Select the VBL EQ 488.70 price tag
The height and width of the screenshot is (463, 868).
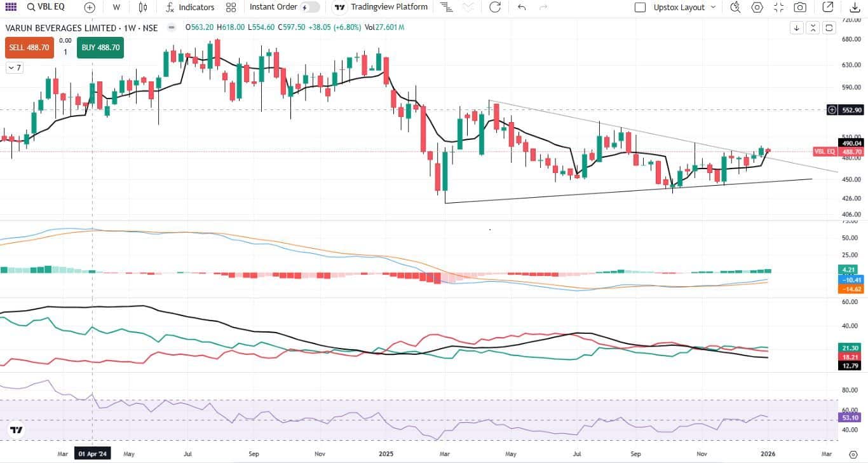(839, 152)
